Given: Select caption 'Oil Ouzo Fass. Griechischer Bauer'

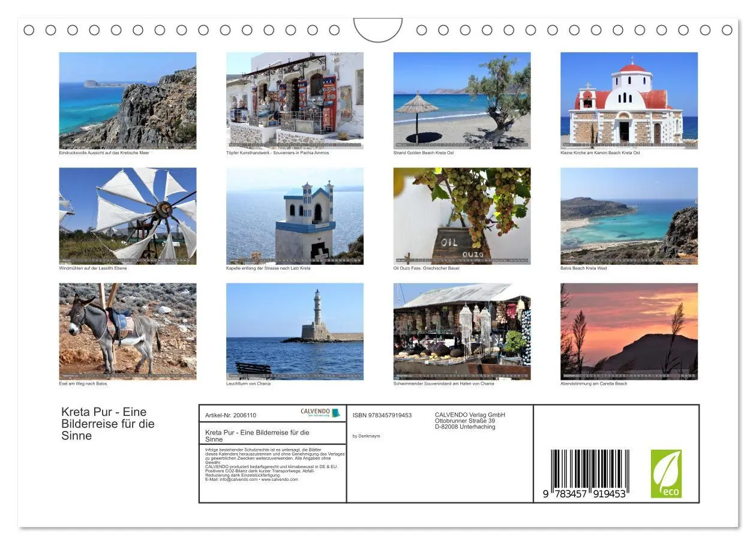Looking at the screenshot, I should coord(427,268).
